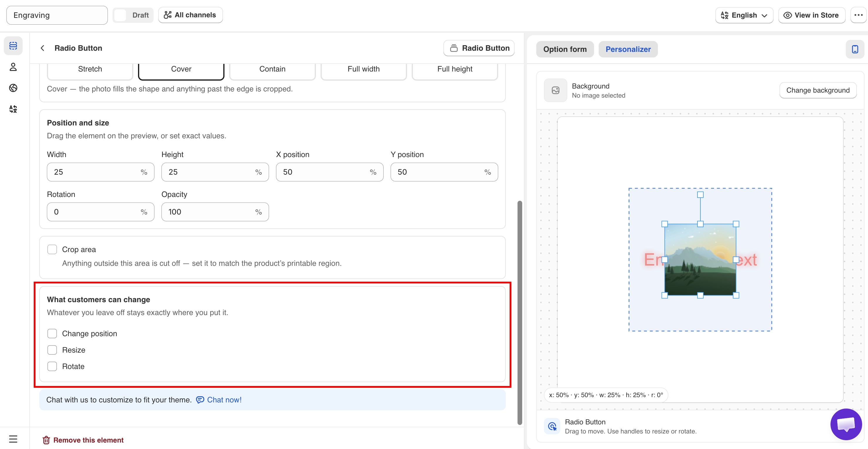Click Change background button
Image resolution: width=868 pixels, height=449 pixels.
(x=818, y=90)
